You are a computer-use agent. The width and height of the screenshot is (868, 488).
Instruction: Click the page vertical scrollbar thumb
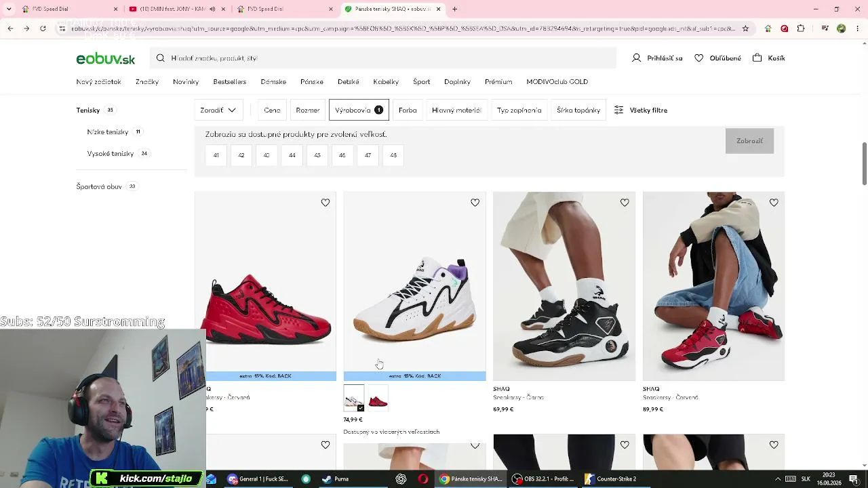click(864, 163)
